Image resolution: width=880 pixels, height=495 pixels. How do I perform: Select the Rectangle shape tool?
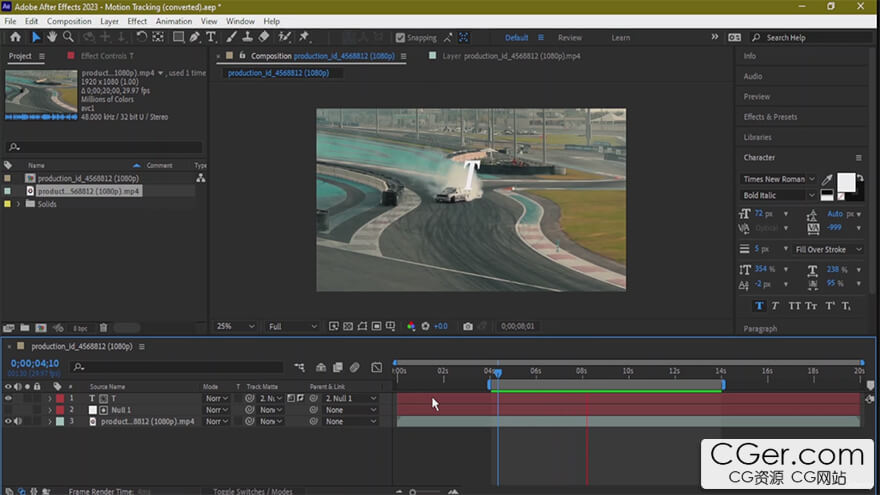pos(178,37)
